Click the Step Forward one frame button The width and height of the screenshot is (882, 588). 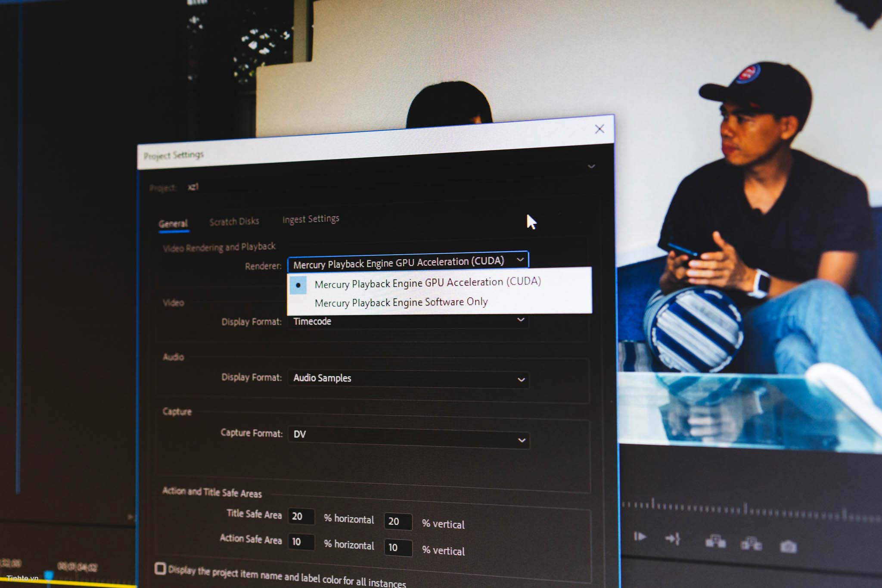640,536
